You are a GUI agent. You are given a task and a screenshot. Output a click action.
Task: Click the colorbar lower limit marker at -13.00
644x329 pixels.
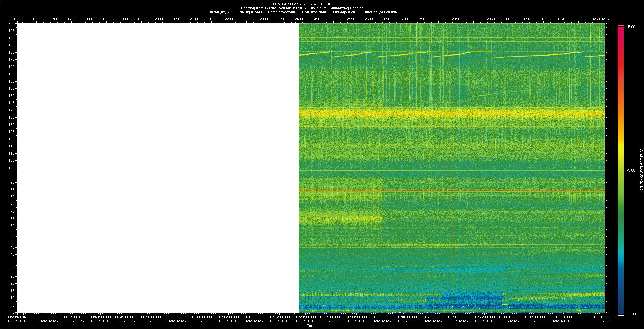(x=621, y=315)
